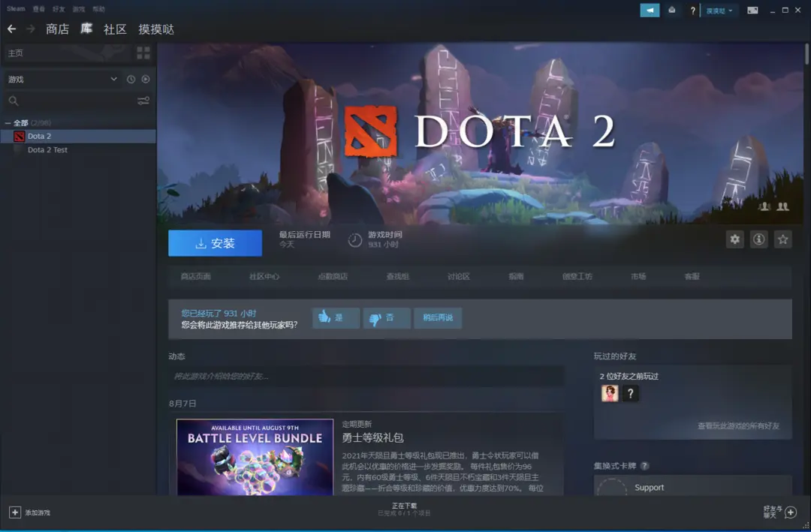The image size is (811, 532).
Task: Click single friend silhouette icon on banner
Action: pos(764,207)
